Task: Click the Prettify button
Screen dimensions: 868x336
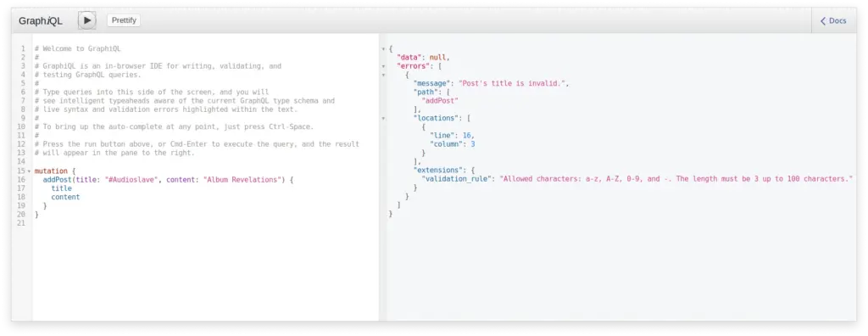Action: [124, 20]
